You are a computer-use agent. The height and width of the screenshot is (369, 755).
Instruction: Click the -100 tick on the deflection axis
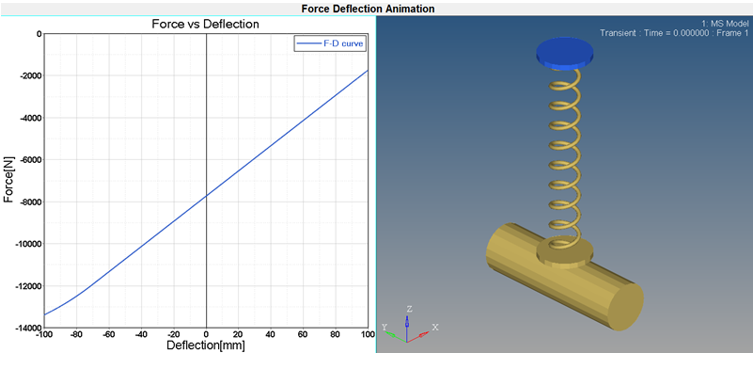(44, 334)
